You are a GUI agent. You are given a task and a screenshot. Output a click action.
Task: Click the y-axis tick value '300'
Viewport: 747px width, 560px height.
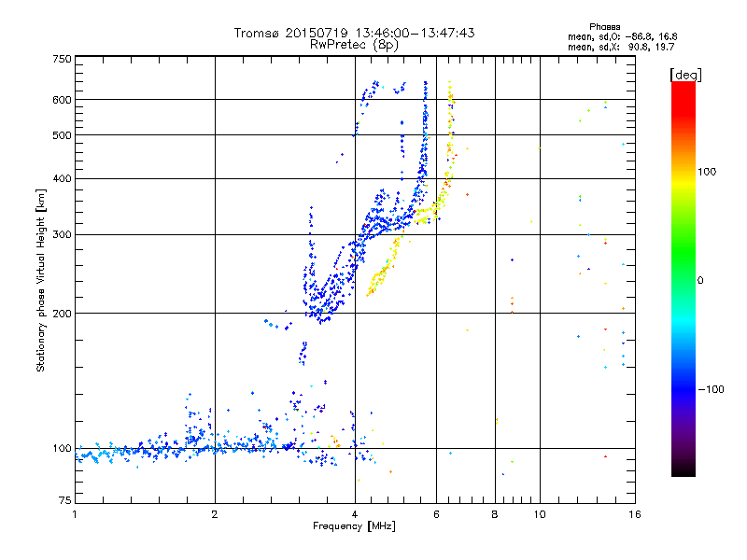[x=62, y=235]
